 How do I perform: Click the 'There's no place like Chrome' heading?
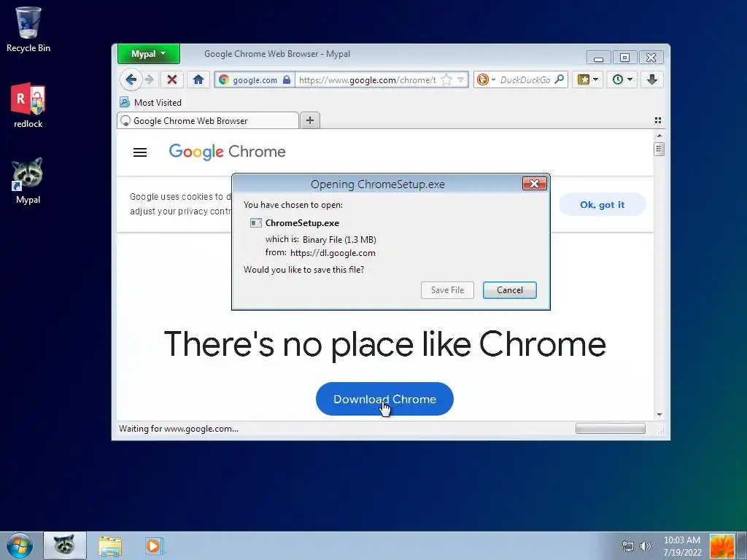(x=385, y=344)
